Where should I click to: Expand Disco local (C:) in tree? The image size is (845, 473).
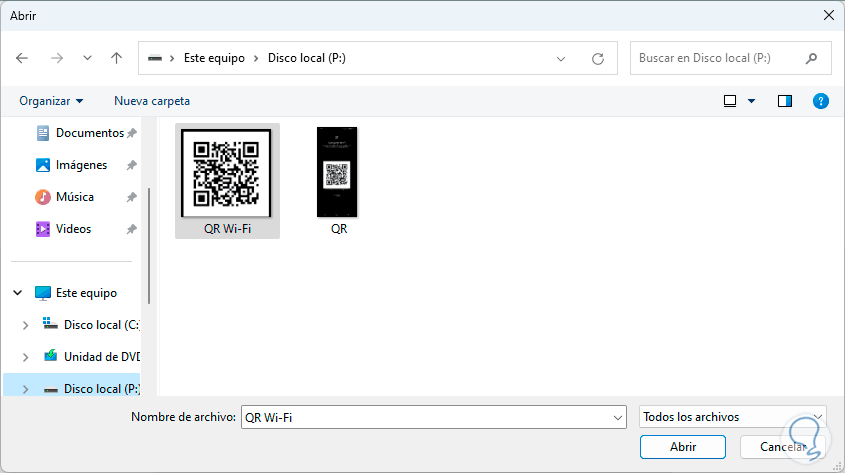coord(25,325)
